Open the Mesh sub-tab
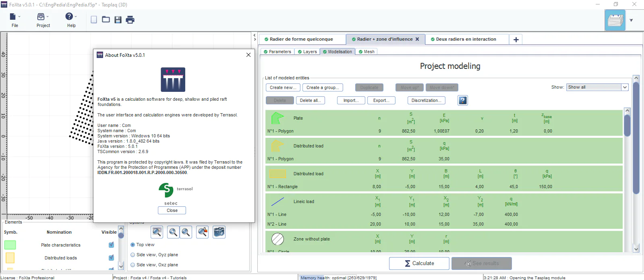This screenshot has width=644, height=280. [367, 52]
